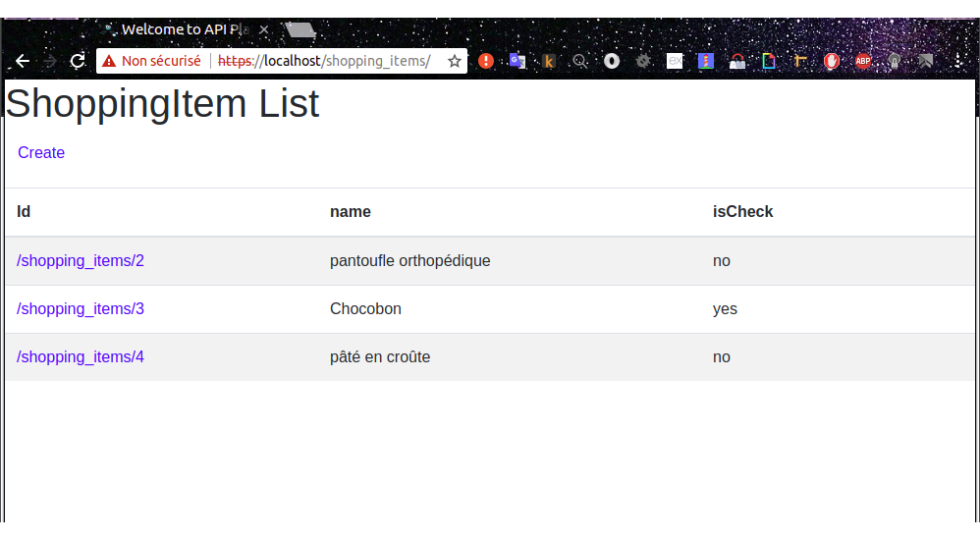Click the 'name' column header
This screenshot has width=980, height=540.
tap(350, 212)
